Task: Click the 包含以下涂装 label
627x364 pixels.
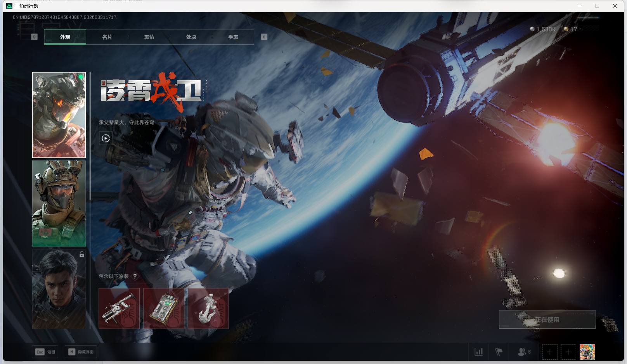Action: (x=114, y=276)
